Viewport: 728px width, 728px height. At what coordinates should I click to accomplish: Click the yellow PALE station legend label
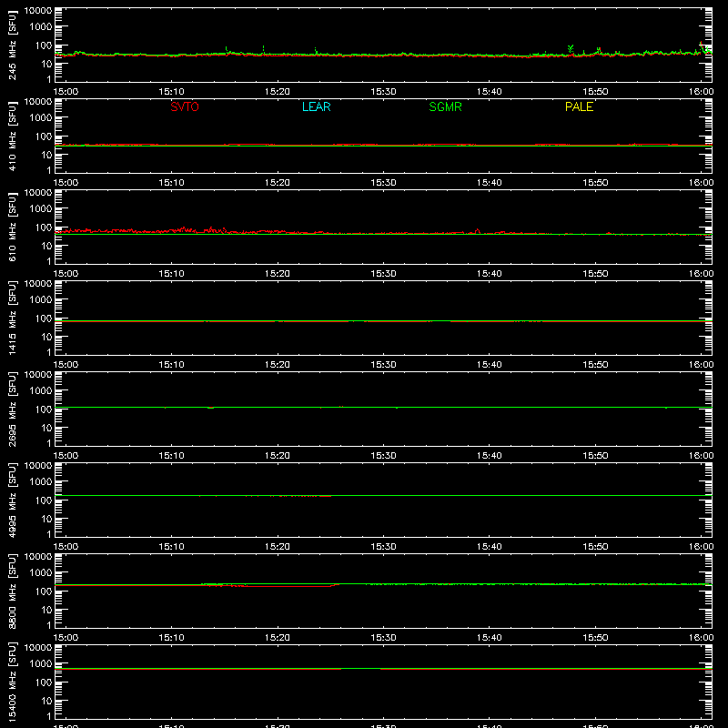579,106
